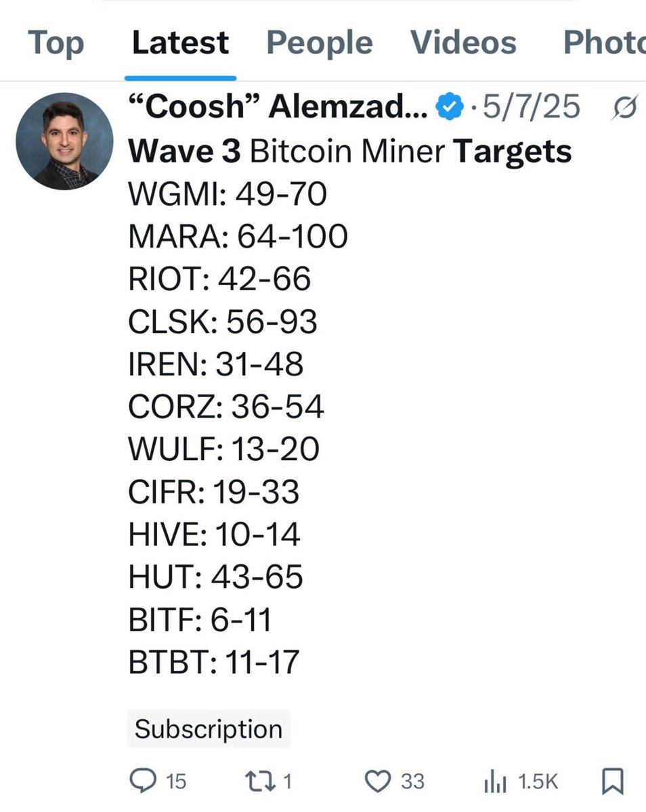Switch to the Top tab
The image size is (646, 812).
56,43
